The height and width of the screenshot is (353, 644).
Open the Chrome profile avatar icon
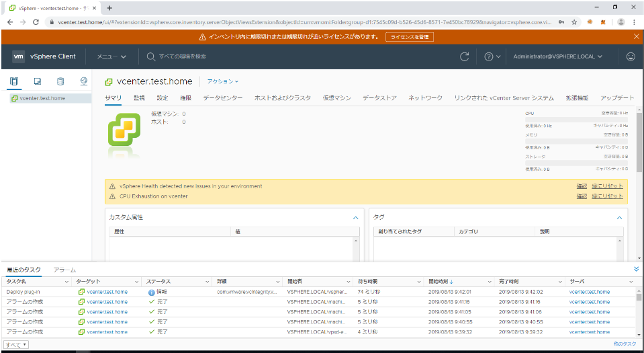pos(621,22)
